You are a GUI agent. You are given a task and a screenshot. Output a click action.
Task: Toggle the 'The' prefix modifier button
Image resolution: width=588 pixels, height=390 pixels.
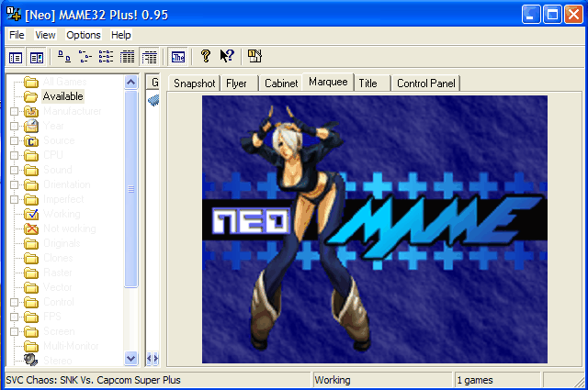[178, 57]
